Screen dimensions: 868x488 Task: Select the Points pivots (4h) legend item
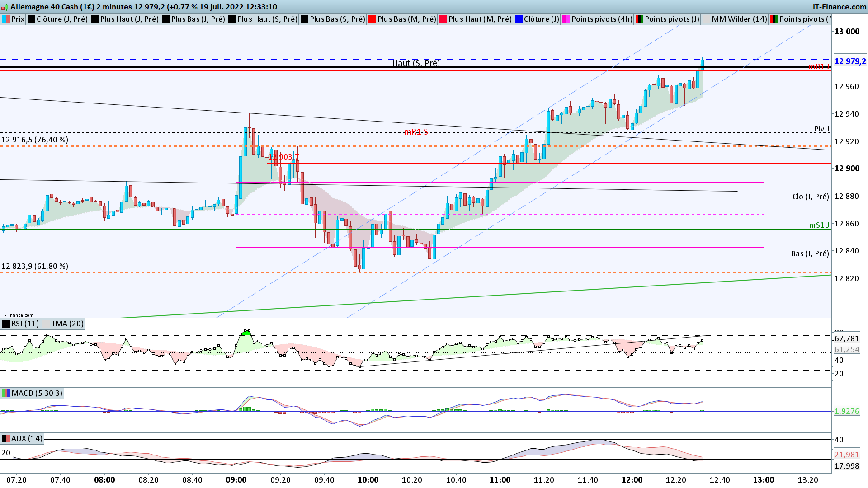click(601, 19)
